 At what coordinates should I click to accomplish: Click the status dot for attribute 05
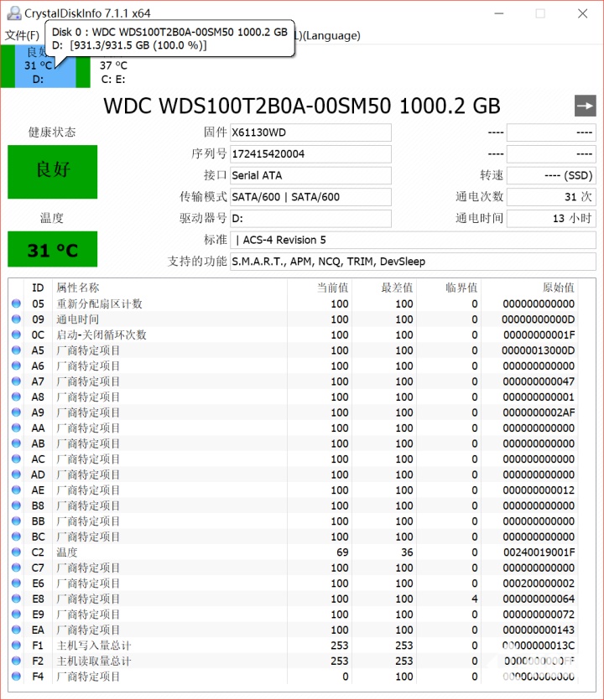(x=17, y=303)
